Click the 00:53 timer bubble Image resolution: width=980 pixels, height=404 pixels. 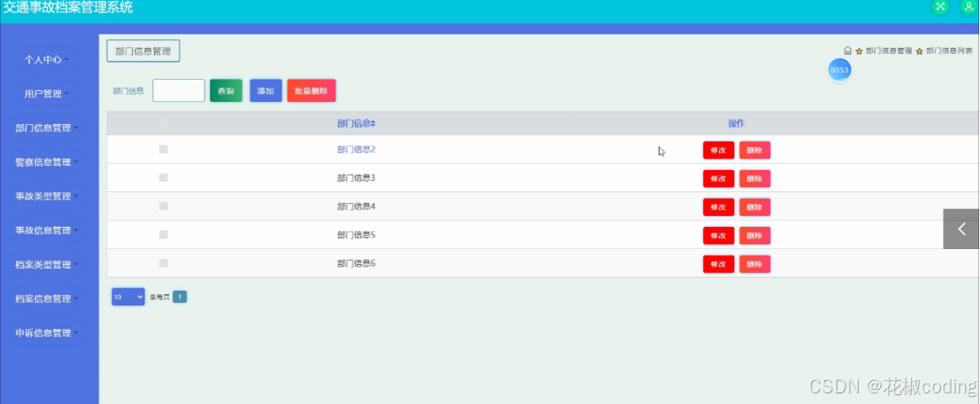pos(839,70)
